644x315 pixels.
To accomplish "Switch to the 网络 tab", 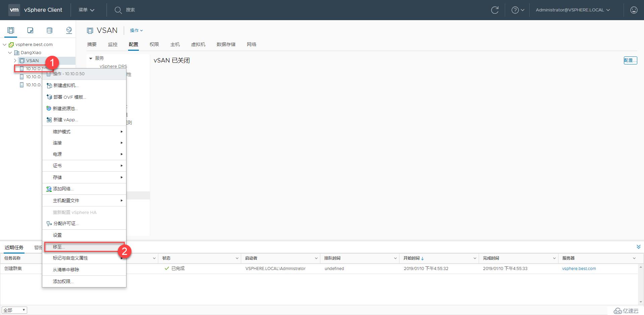I will [x=252, y=44].
